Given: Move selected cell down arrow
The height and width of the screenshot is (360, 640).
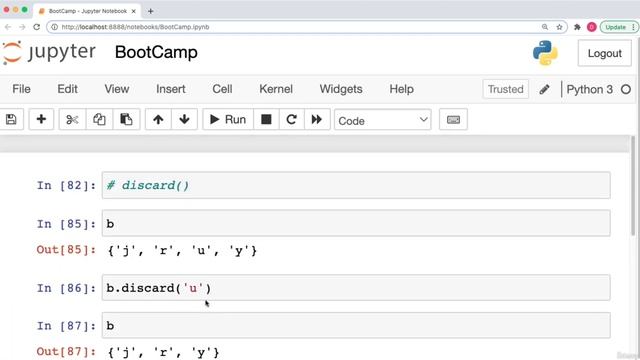Looking at the screenshot, I should pos(184,119).
